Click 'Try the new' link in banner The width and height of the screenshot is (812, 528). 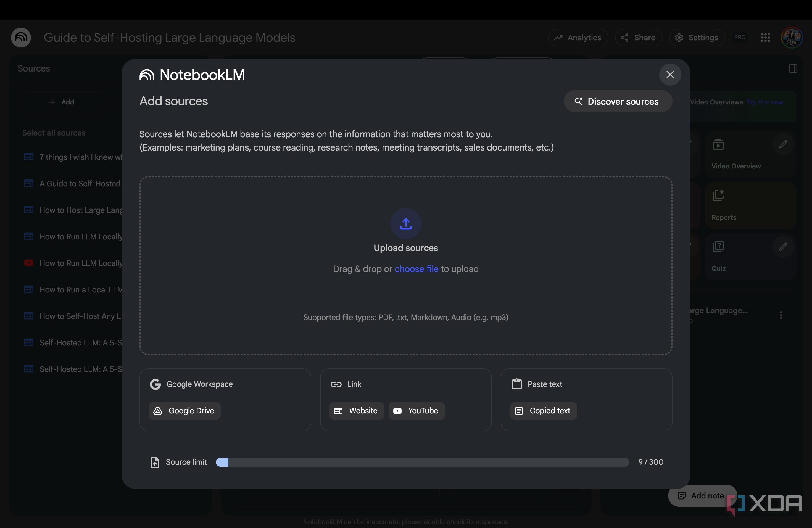coord(765,102)
